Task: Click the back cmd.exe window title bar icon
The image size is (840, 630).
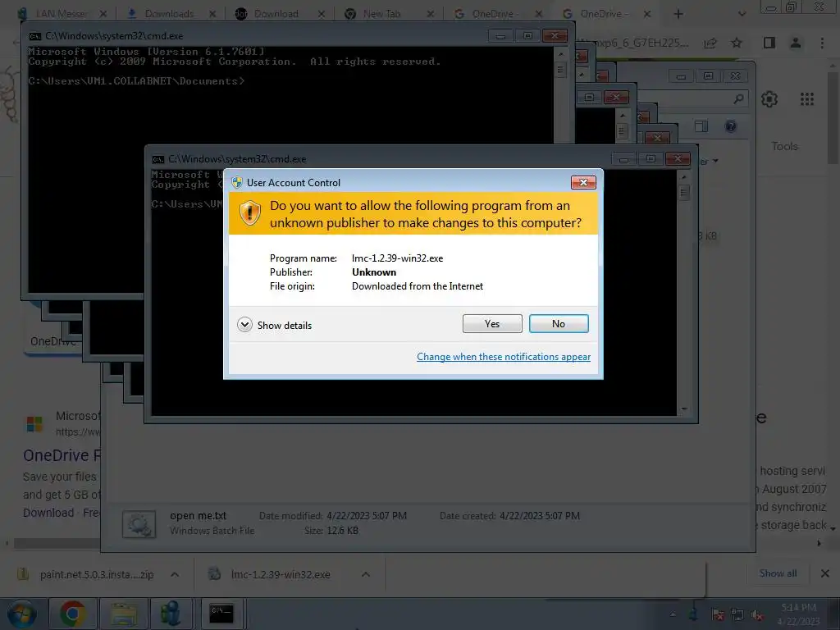Action: tap(34, 36)
